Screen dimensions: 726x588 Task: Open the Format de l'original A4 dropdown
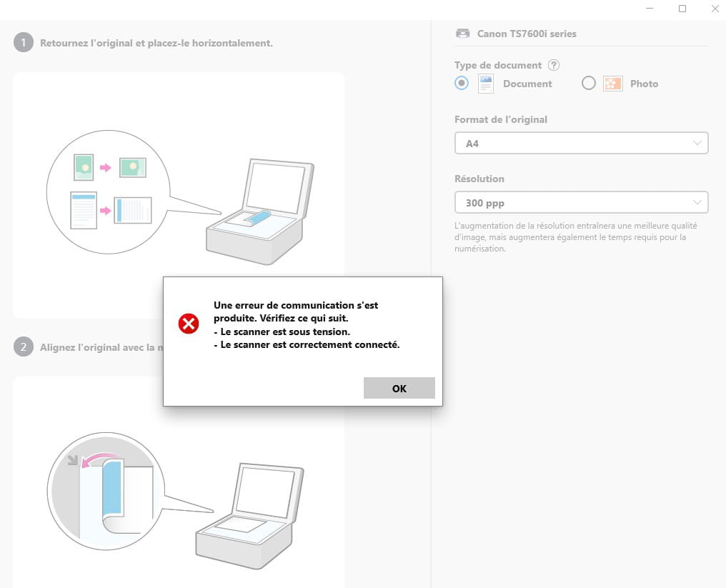[x=581, y=143]
